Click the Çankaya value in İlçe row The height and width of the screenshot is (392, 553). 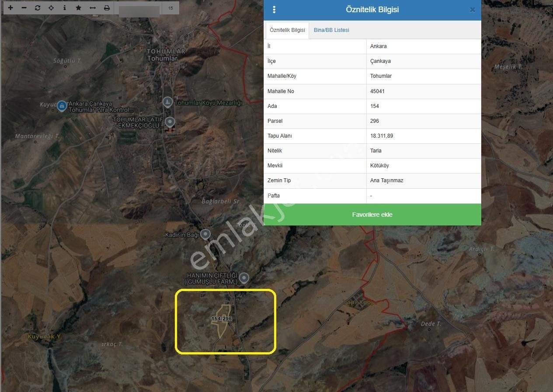[380, 61]
